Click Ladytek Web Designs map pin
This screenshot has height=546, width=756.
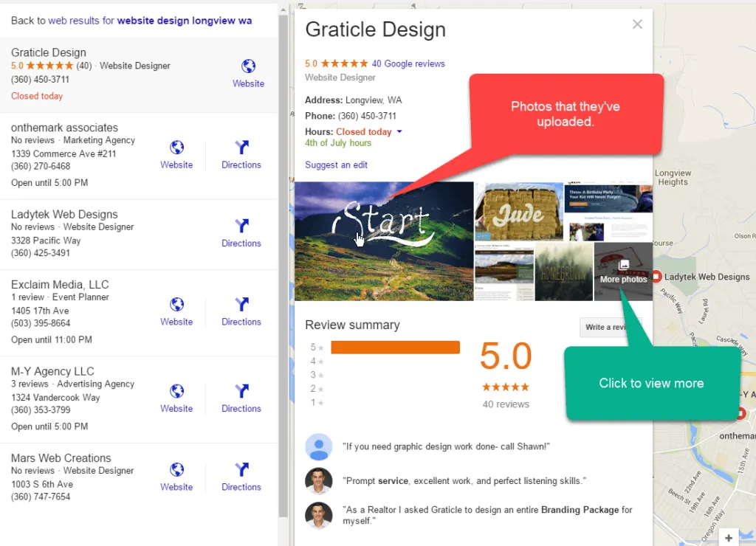[x=656, y=277]
